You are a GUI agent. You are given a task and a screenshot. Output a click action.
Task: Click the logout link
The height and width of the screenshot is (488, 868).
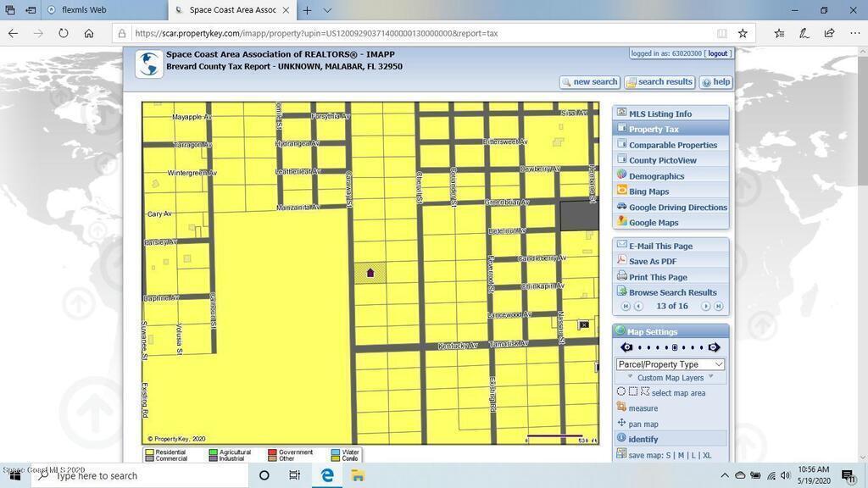coord(717,53)
